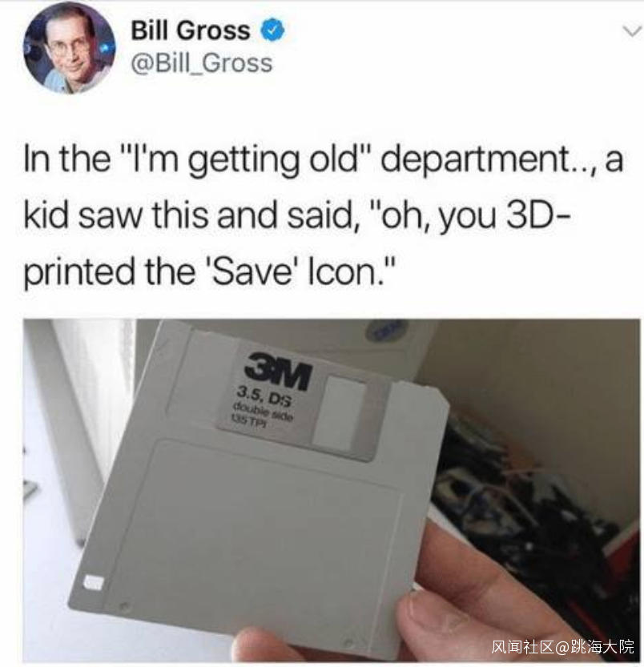
Task: Open Bill Gross's profile avatar photo
Action: (x=69, y=48)
